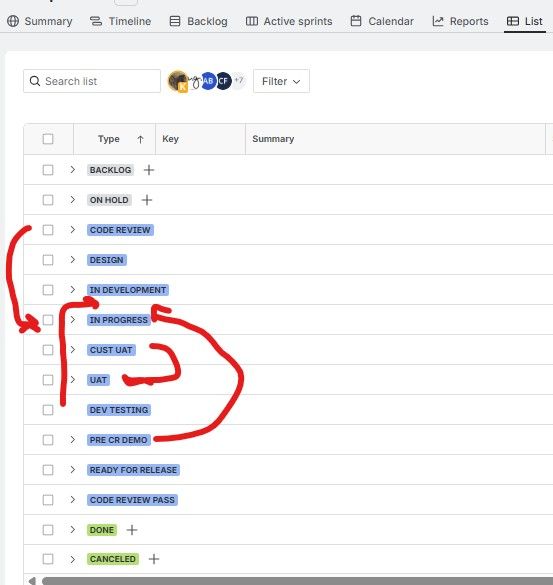Expand the CUST UAT group
Image resolution: width=553 pixels, height=585 pixels.
pos(72,350)
